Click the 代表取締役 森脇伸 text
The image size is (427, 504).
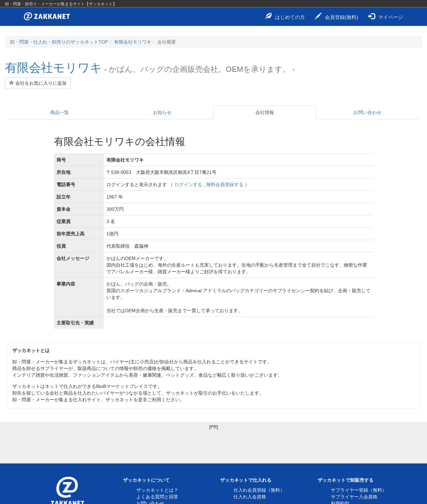click(x=127, y=246)
